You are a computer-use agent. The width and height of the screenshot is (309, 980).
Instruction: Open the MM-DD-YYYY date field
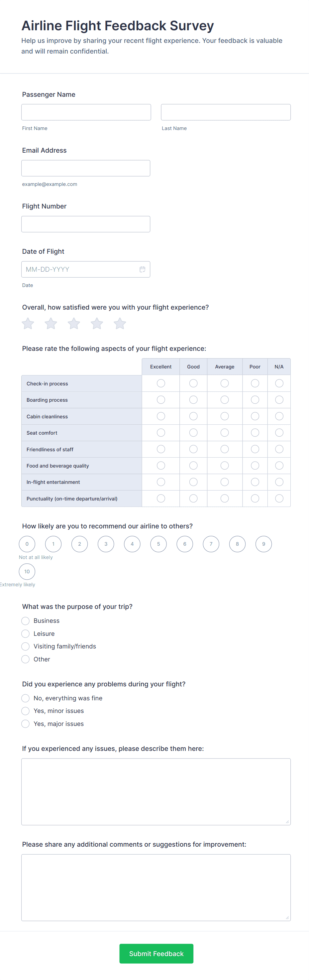[x=80, y=269]
